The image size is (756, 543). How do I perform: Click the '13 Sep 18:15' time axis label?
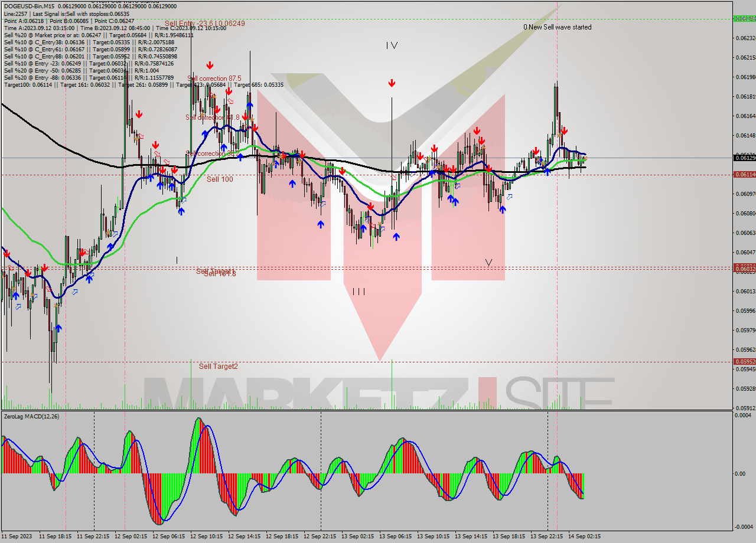point(509,537)
